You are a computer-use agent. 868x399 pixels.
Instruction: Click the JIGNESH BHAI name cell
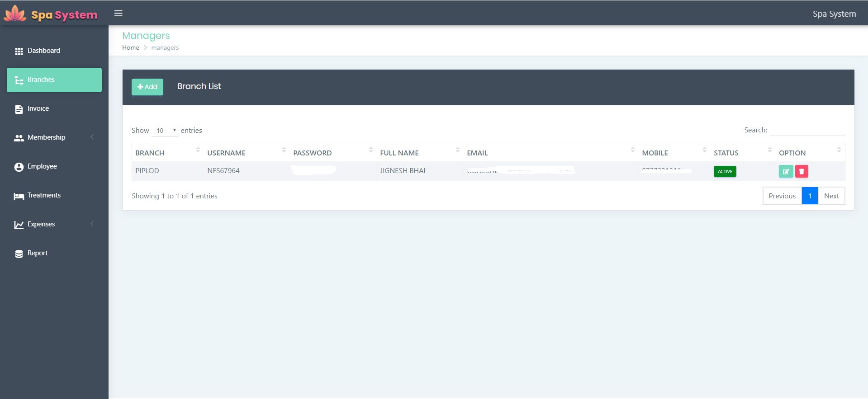coord(403,171)
